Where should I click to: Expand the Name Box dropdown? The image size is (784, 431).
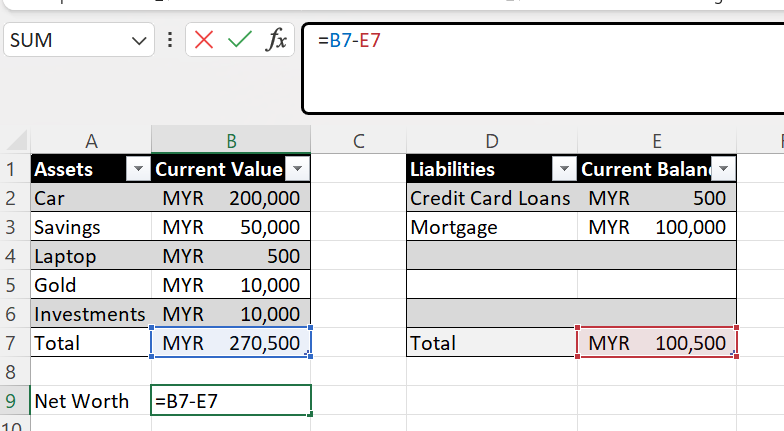pyautogui.click(x=137, y=41)
